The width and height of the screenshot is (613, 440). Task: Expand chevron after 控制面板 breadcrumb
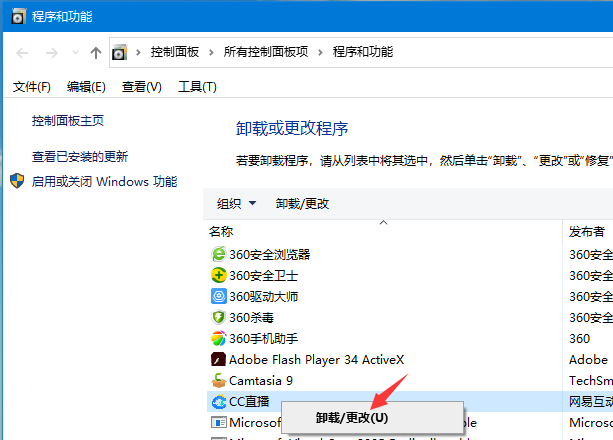(x=211, y=52)
